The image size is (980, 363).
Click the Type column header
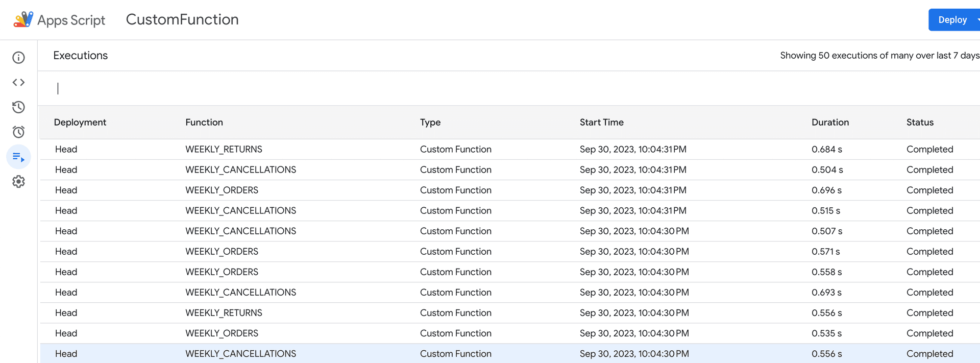coord(430,123)
